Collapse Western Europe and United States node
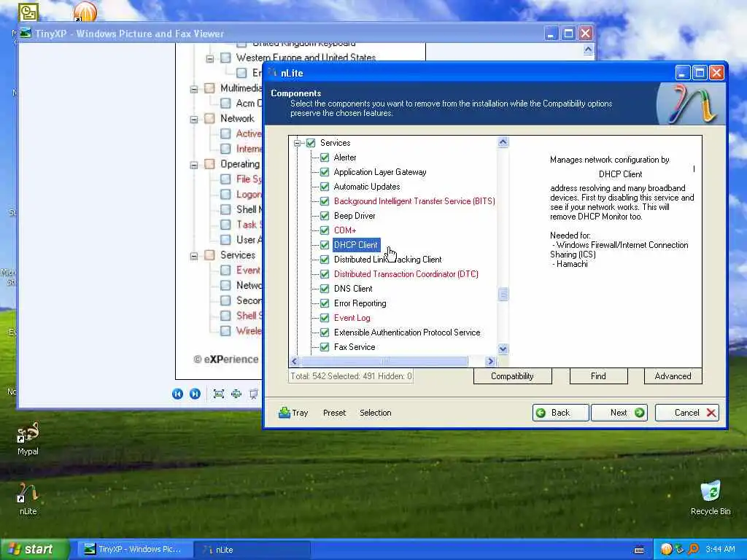Image resolution: width=747 pixels, height=560 pixels. 209,58
